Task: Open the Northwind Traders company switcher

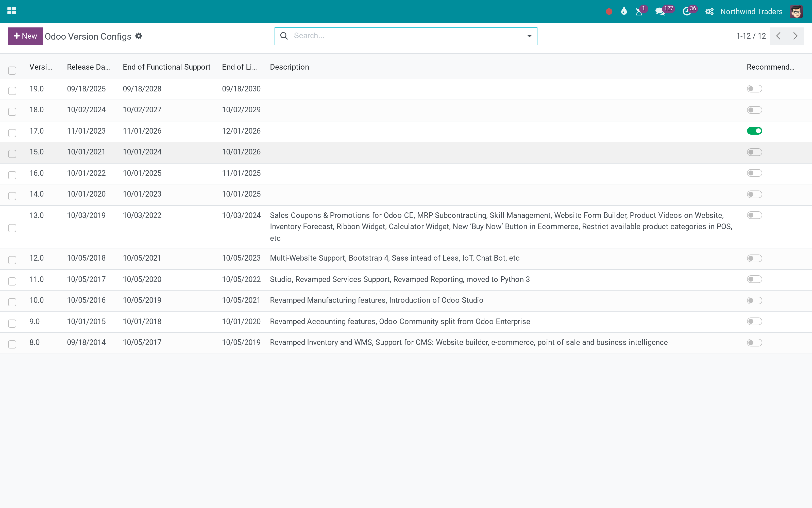Action: coord(751,12)
